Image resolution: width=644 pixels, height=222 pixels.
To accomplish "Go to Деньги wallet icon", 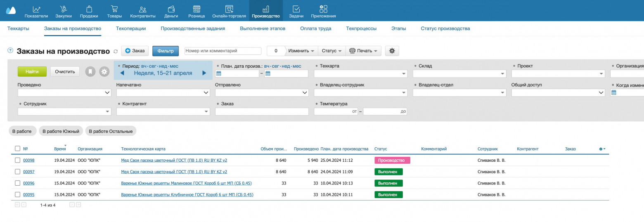I will pyautogui.click(x=171, y=9).
